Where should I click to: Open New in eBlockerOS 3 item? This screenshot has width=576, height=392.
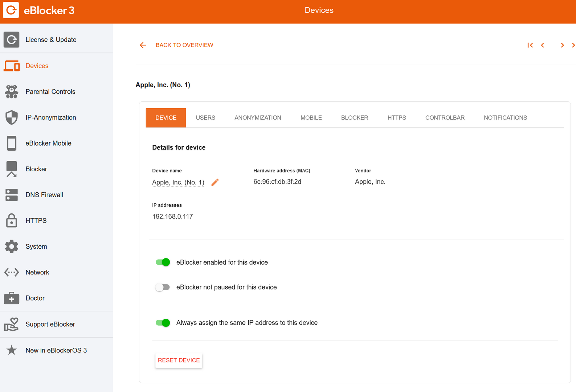[57, 350]
